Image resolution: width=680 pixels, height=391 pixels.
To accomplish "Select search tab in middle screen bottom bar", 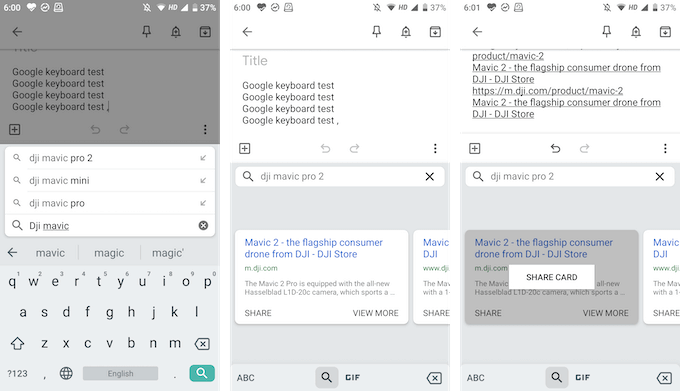I will pos(327,378).
